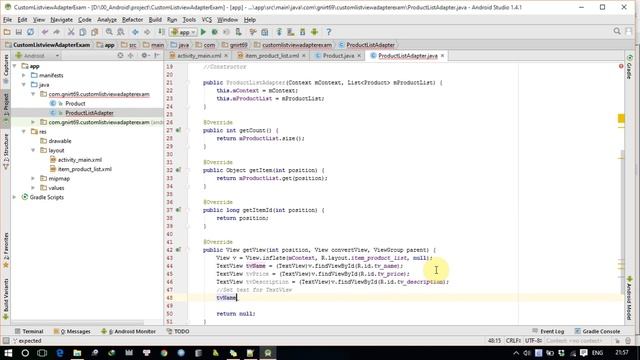Click the Save All toolbar icon

pyautogui.click(x=19, y=32)
